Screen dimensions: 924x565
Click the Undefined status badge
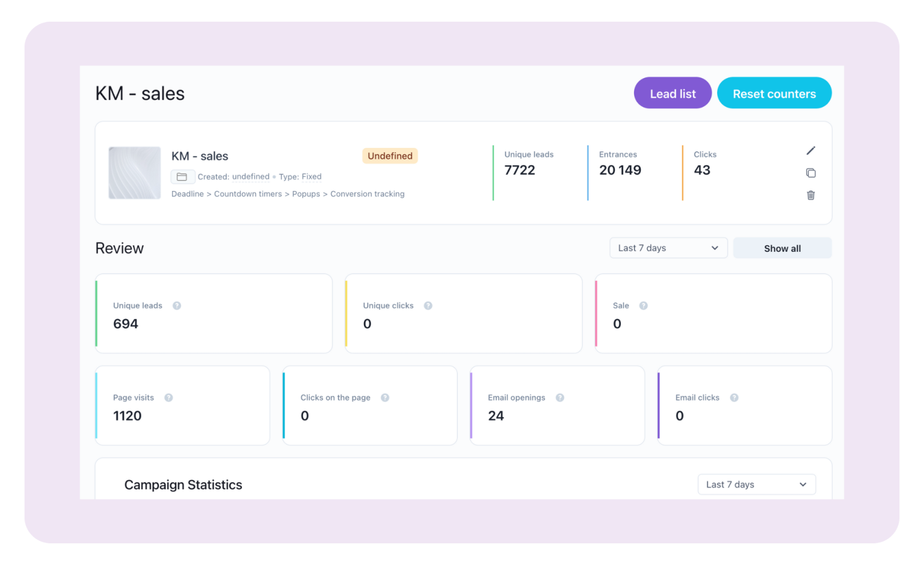[x=390, y=156]
